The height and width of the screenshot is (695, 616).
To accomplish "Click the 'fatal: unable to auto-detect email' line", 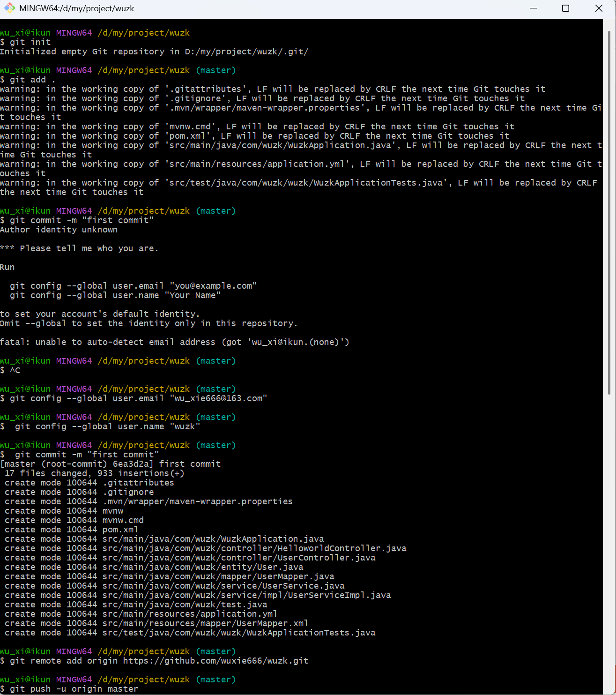I will coord(175,342).
